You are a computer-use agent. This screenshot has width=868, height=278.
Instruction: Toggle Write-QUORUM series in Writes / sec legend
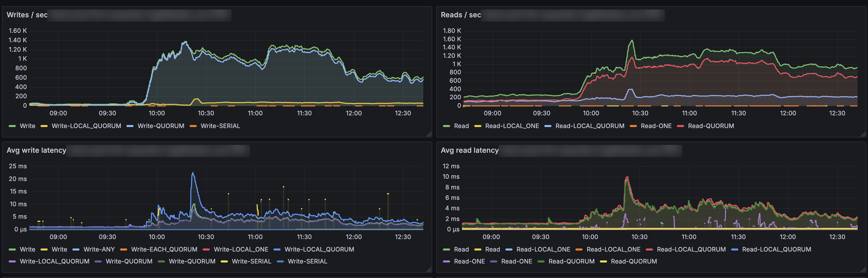pyautogui.click(x=161, y=126)
